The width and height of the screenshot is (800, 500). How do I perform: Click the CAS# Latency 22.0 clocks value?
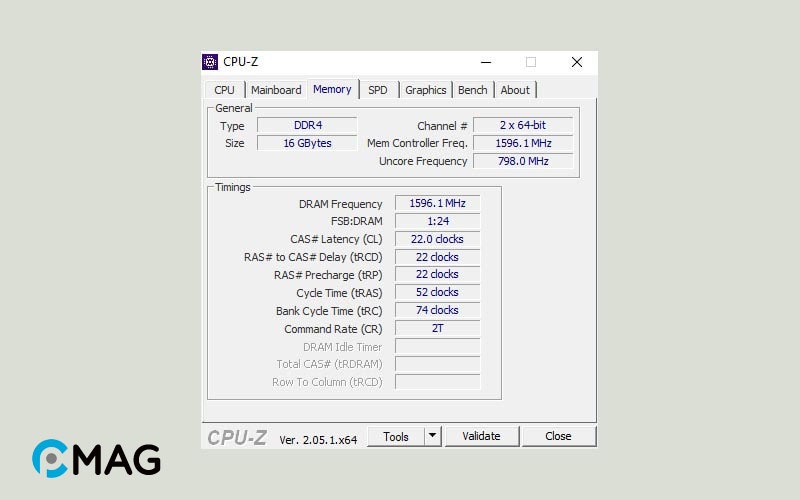point(437,239)
